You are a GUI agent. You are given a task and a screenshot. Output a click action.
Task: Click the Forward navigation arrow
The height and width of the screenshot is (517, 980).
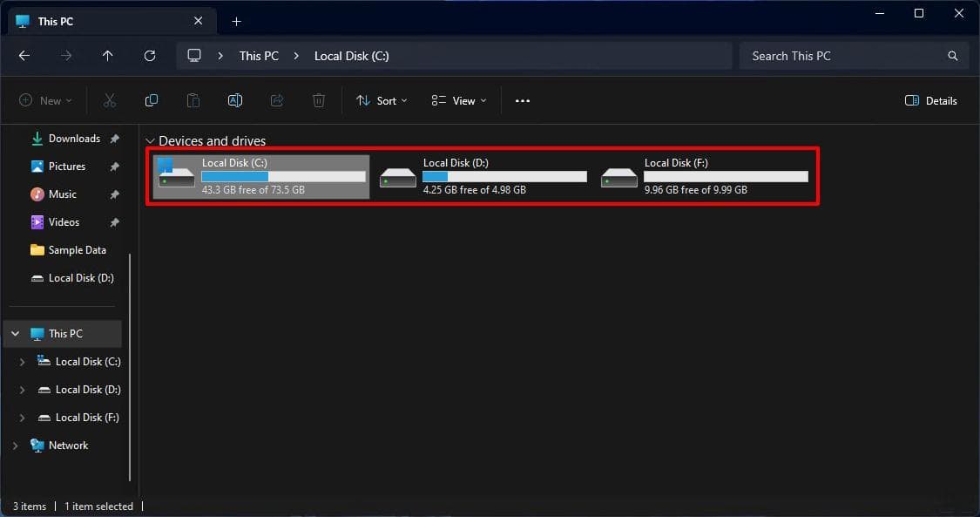tap(65, 56)
